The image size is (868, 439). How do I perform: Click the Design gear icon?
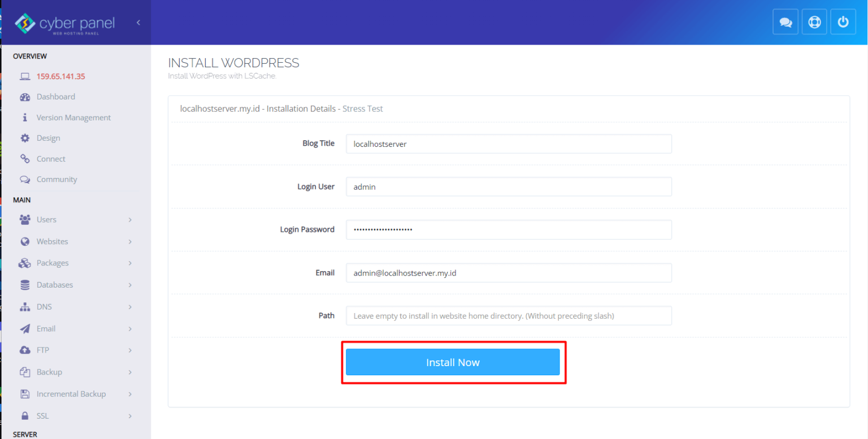pyautogui.click(x=25, y=138)
